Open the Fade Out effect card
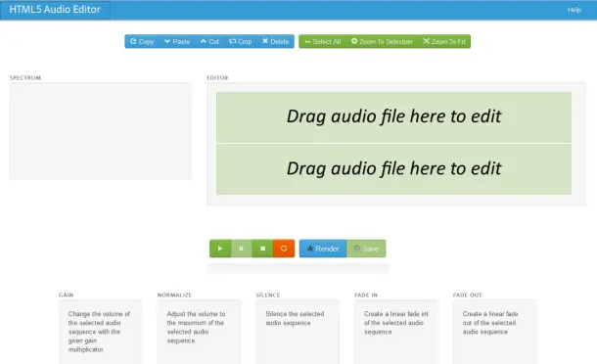Image resolution: width=597 pixels, height=364 pixels. coord(494,332)
